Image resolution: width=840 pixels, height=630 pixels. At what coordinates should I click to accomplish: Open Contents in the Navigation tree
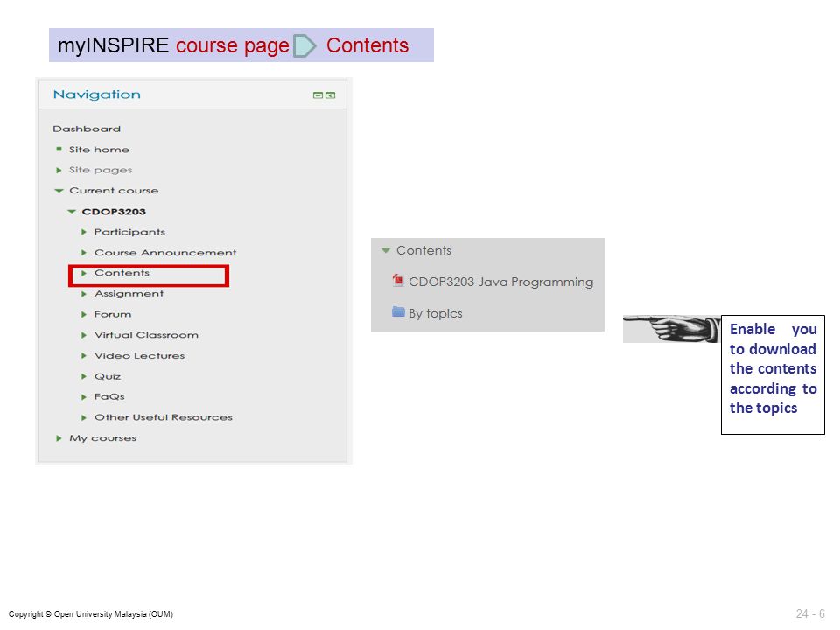click(x=122, y=273)
